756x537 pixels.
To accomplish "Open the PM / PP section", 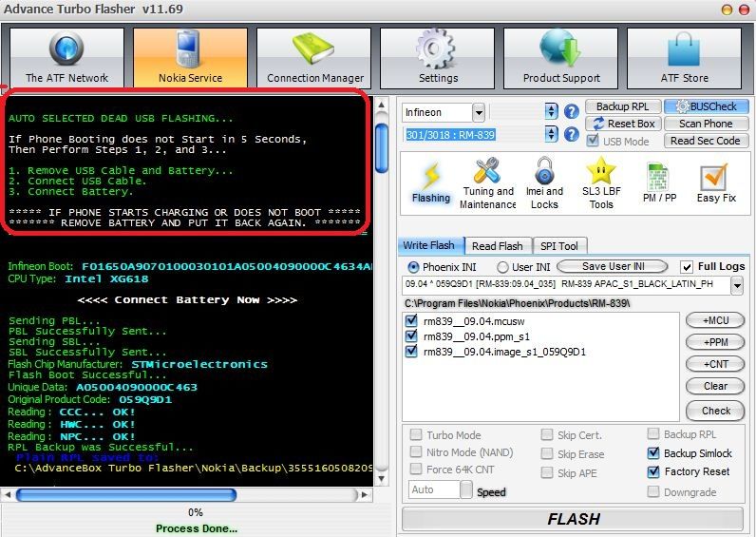I will pyautogui.click(x=658, y=183).
